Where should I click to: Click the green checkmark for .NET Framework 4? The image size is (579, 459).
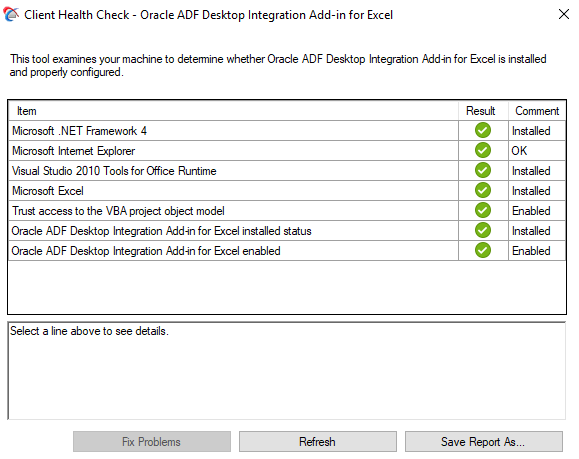point(483,130)
